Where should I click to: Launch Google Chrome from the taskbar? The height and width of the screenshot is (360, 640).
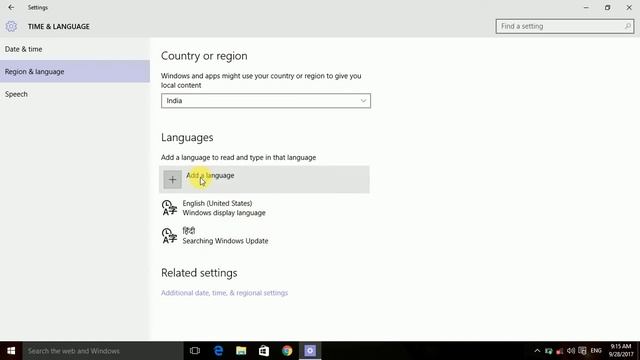tap(287, 351)
